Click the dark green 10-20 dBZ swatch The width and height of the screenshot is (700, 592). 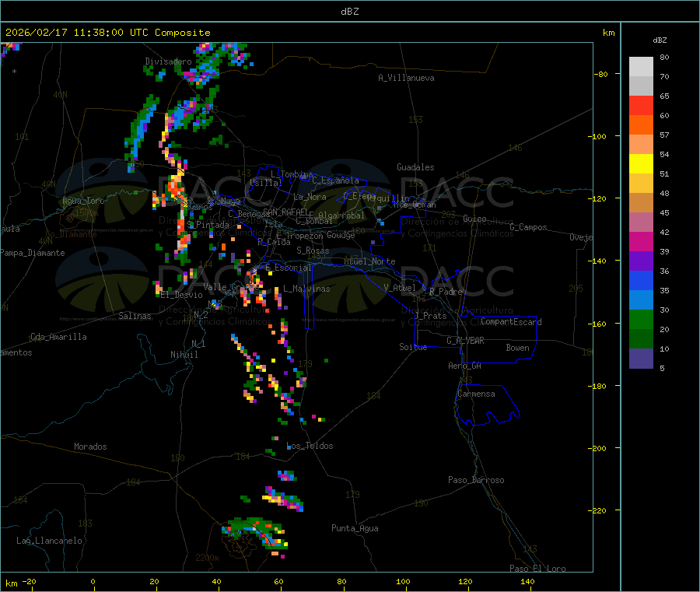[641, 339]
